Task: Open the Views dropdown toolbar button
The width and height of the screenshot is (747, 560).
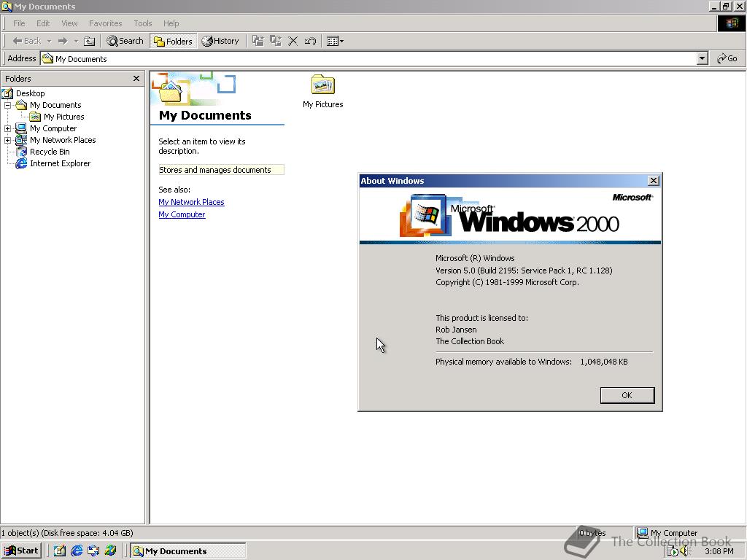Action: (336, 41)
